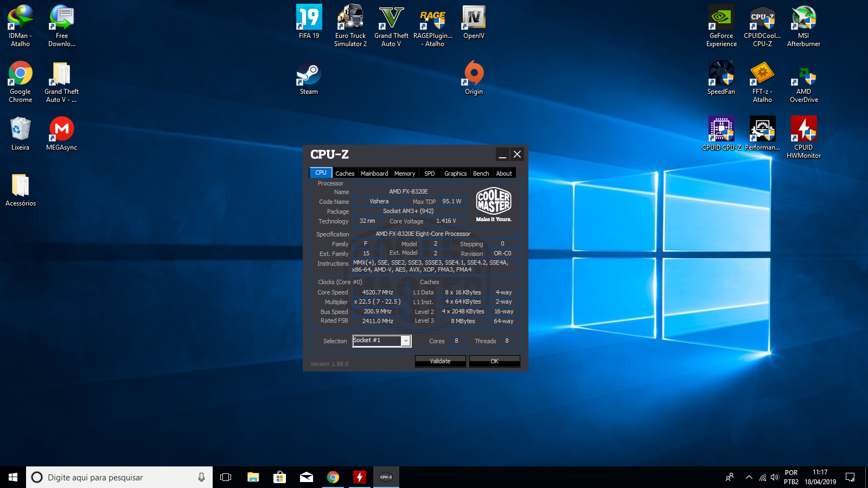The height and width of the screenshot is (488, 868).
Task: Click the Validate button
Action: click(x=440, y=361)
